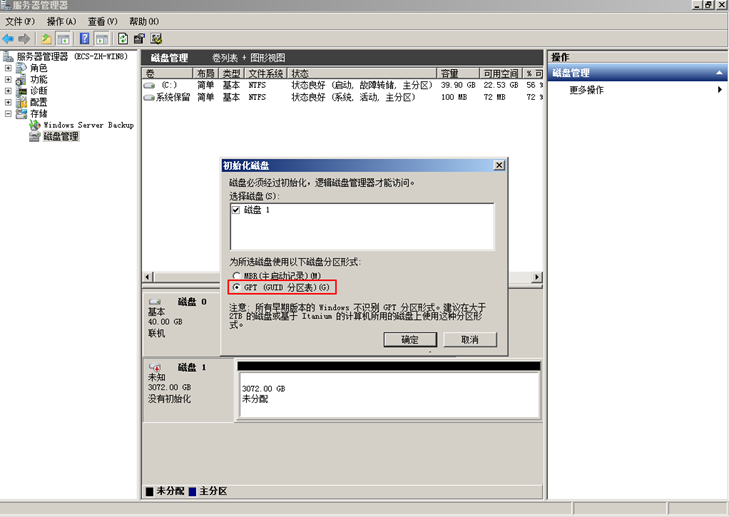Click the blue Help question mark icon

coord(85,38)
